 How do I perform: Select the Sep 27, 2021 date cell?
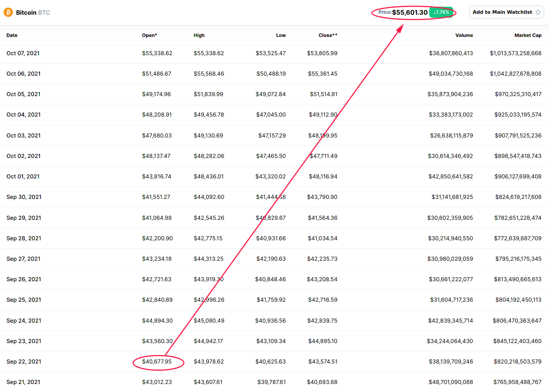24,259
